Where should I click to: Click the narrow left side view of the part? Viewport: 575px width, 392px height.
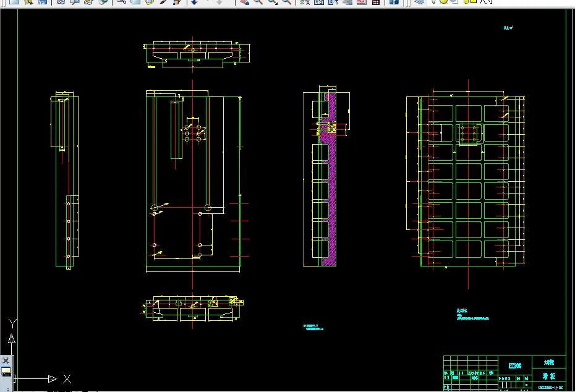pyautogui.click(x=65, y=181)
